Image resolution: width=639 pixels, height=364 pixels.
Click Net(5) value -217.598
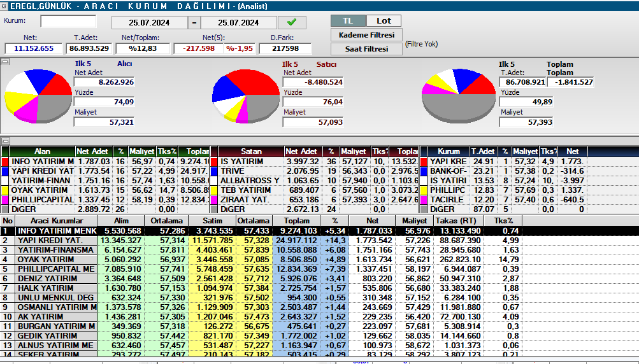pyautogui.click(x=199, y=48)
